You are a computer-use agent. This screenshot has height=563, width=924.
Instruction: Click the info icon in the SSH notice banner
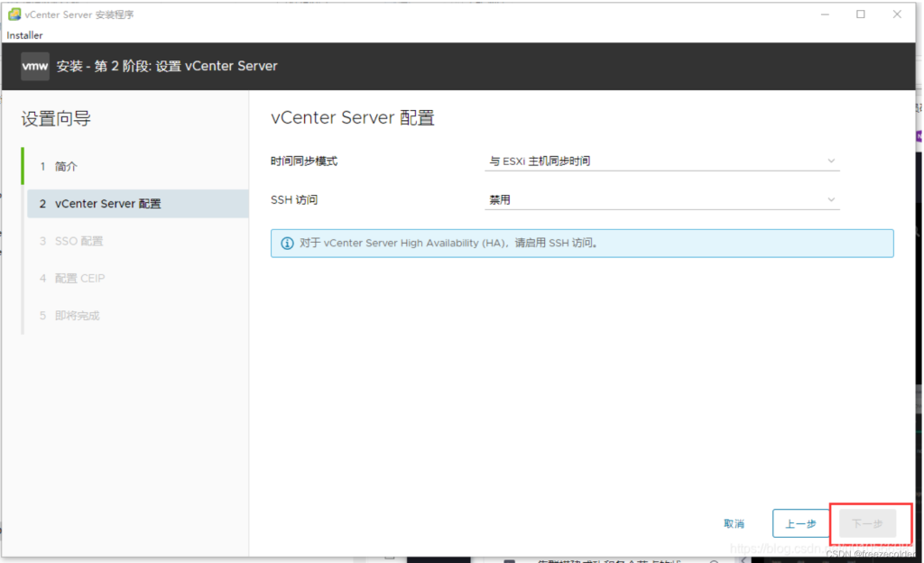click(x=286, y=242)
